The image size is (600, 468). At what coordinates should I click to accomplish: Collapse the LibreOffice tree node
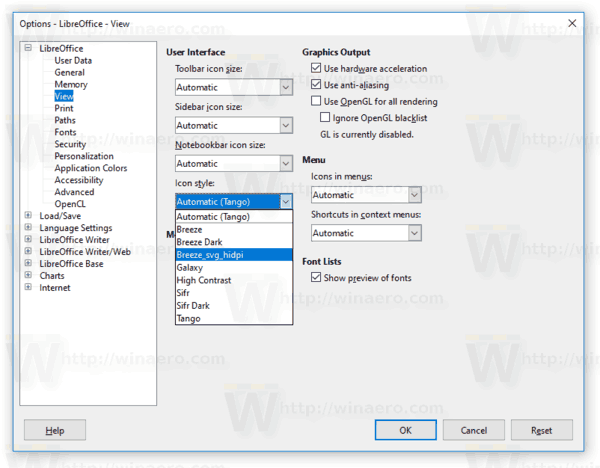click(x=28, y=48)
